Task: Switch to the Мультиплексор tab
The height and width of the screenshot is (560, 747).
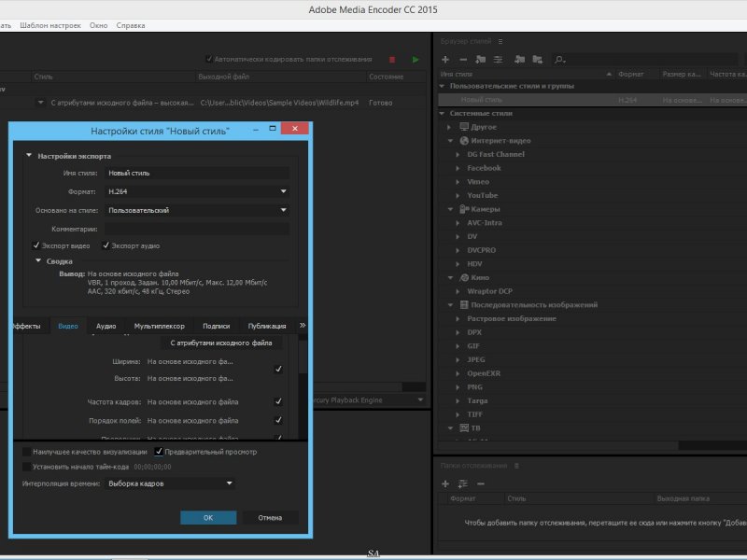Action: [159, 326]
